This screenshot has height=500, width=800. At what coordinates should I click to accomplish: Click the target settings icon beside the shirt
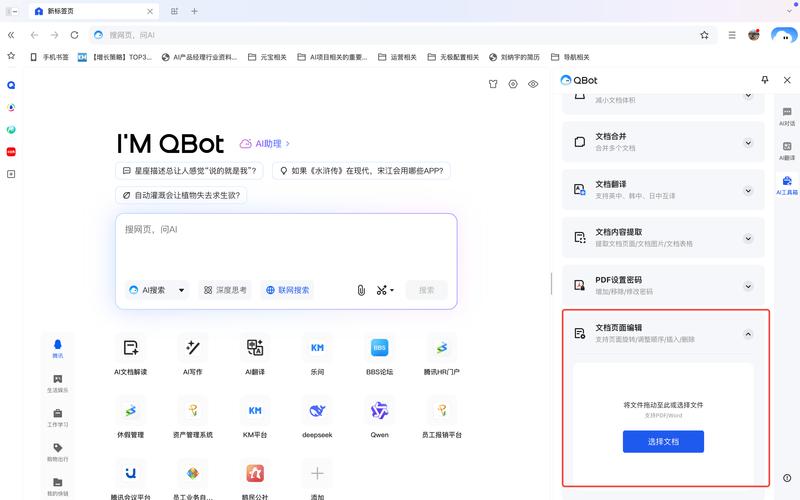click(513, 84)
